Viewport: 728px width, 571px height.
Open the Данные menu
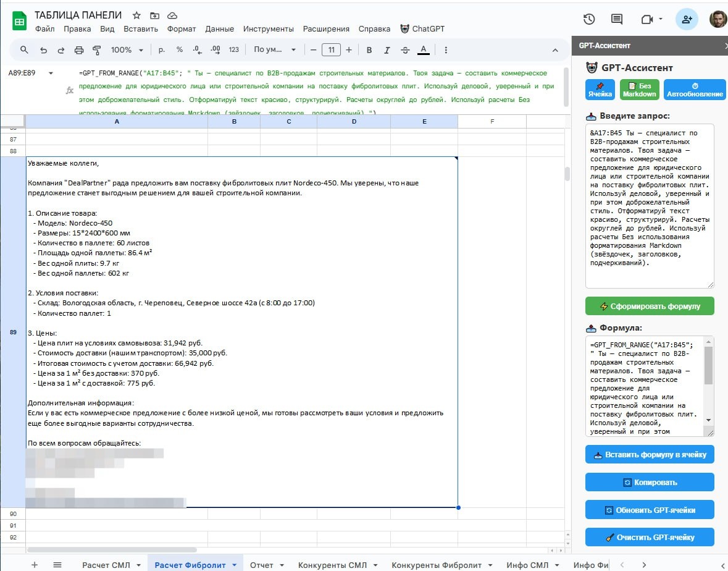219,29
